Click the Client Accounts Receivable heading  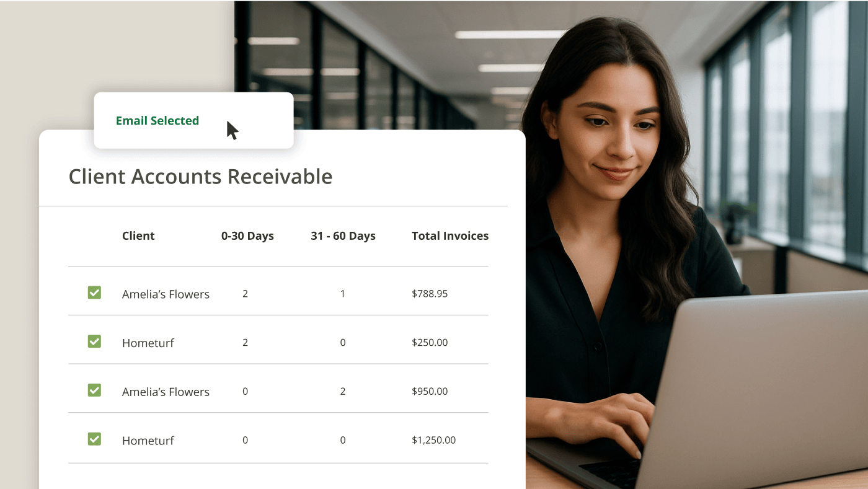[200, 177]
